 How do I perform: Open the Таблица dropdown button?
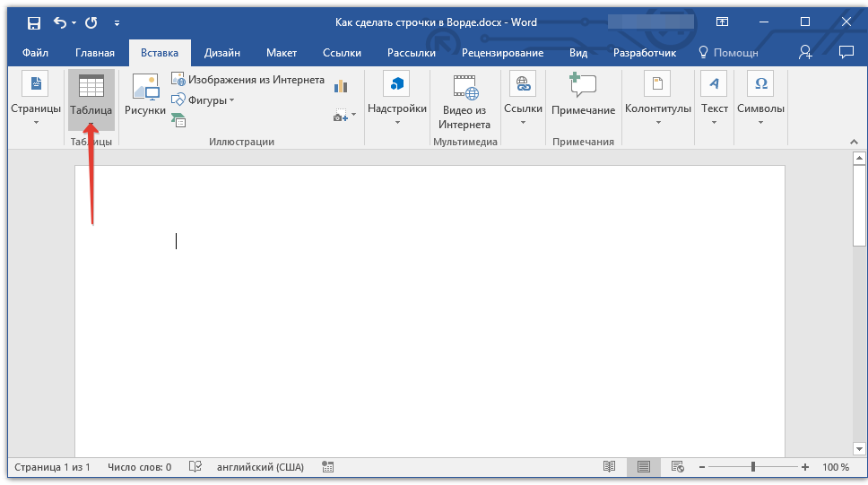pyautogui.click(x=91, y=100)
